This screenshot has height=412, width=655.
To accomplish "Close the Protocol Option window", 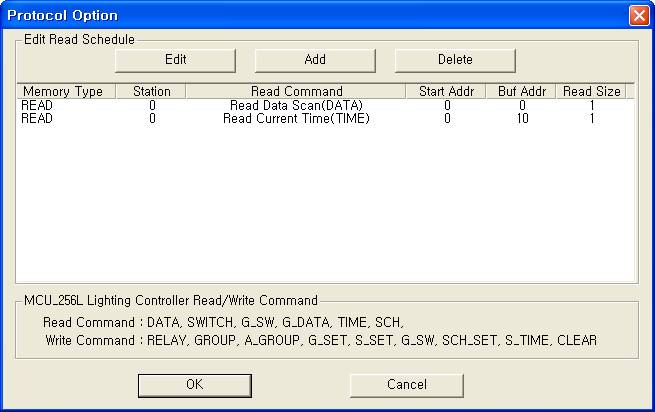I will pyautogui.click(x=638, y=16).
